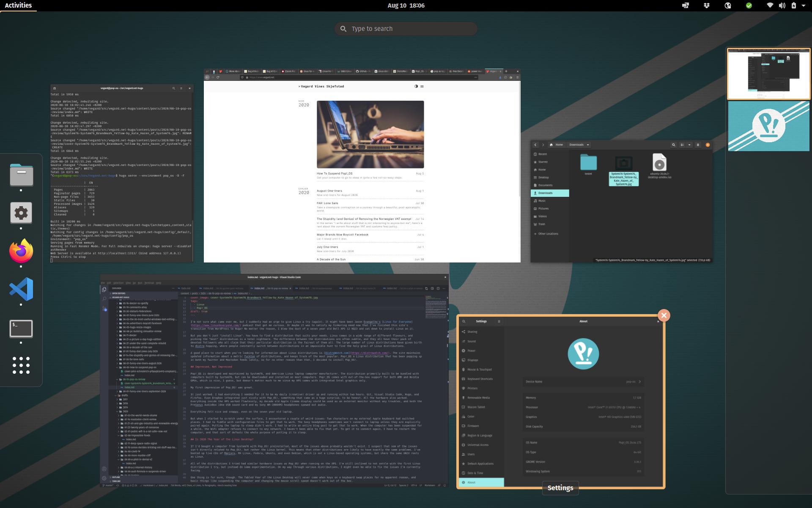The image size is (812, 508).
Task: Select Pictures in Files sidebar
Action: (550, 208)
